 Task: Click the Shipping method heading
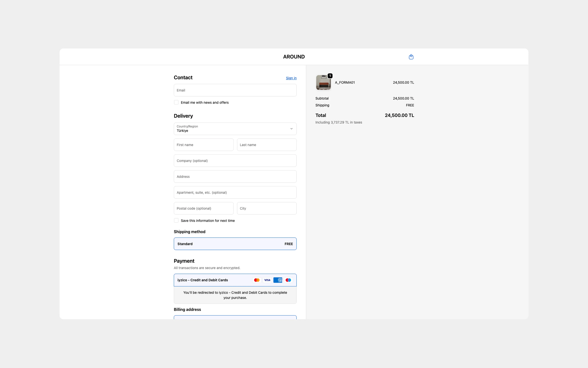click(190, 232)
